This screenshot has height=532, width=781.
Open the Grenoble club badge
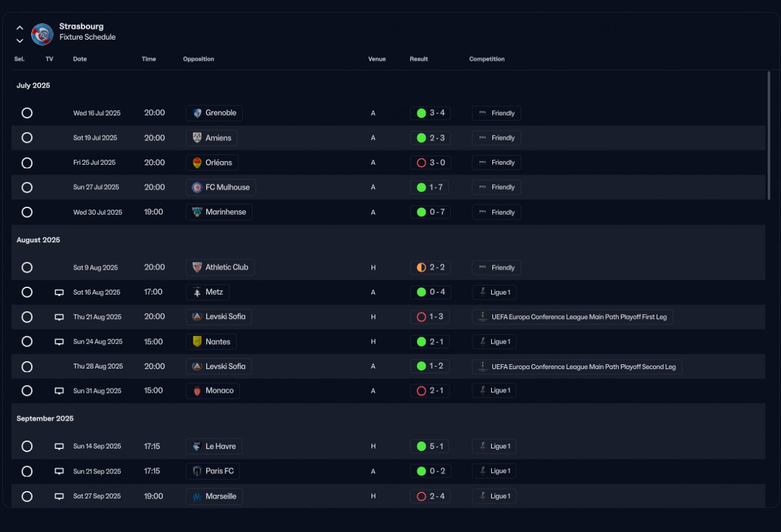pyautogui.click(x=197, y=113)
